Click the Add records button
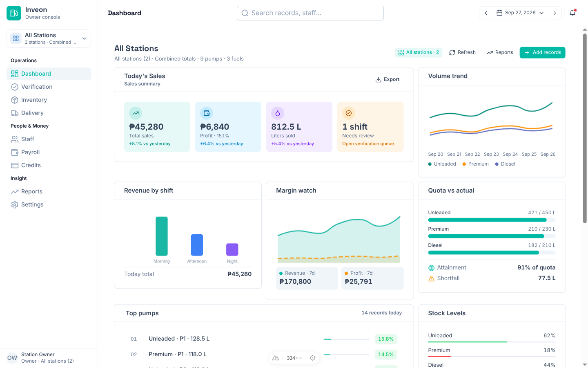This screenshot has width=588, height=368. pos(542,52)
